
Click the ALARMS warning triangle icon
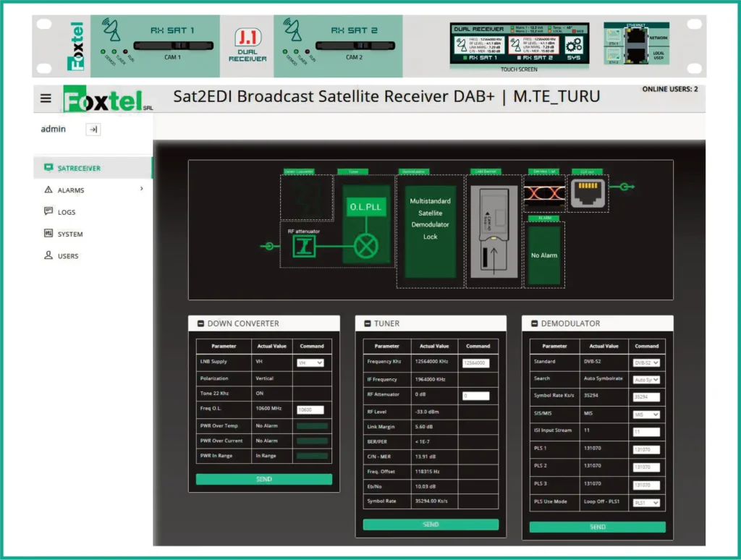[48, 190]
